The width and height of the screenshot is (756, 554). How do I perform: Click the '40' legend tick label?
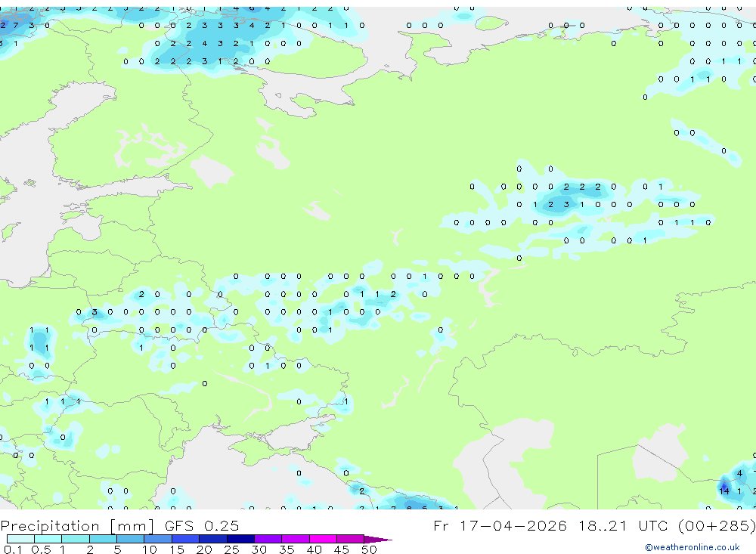[314, 549]
